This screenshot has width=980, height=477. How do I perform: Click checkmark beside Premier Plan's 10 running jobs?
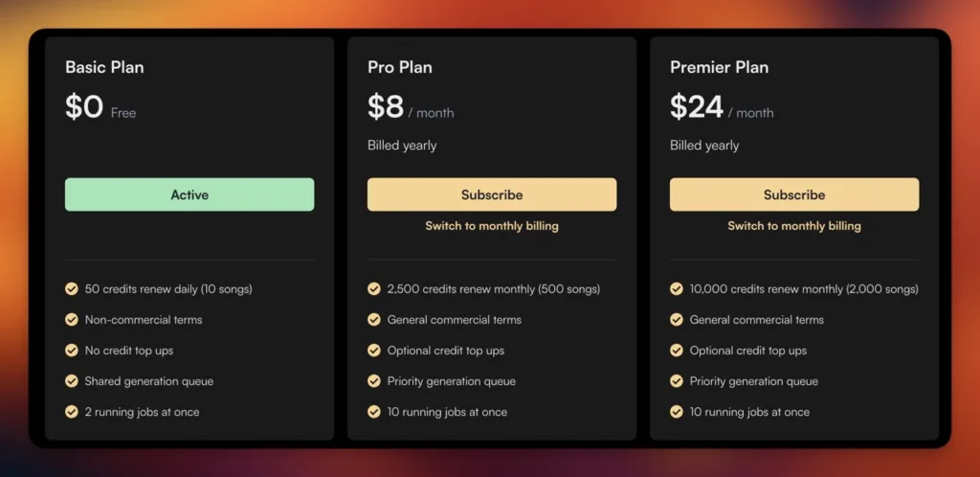(677, 411)
